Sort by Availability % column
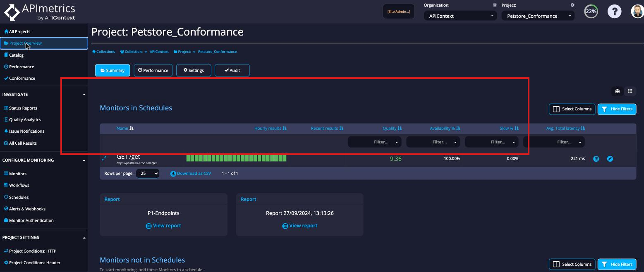Screen dimensions: 644x272 (445, 128)
